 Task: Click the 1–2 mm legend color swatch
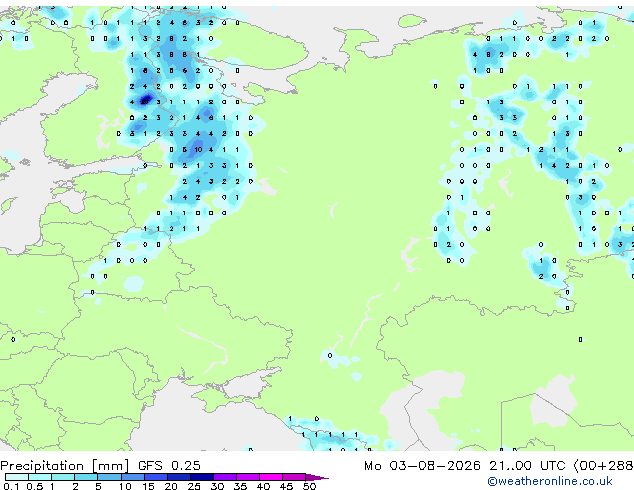tap(63, 477)
